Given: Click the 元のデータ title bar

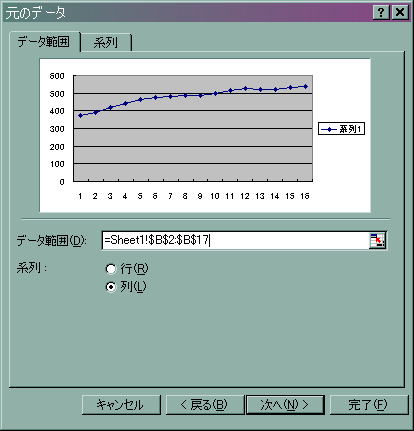Looking at the screenshot, I should tap(187, 13).
